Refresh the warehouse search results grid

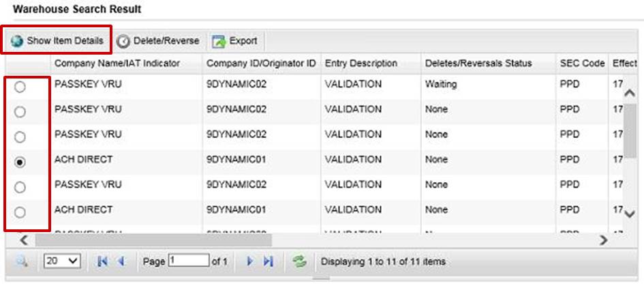coord(299,261)
